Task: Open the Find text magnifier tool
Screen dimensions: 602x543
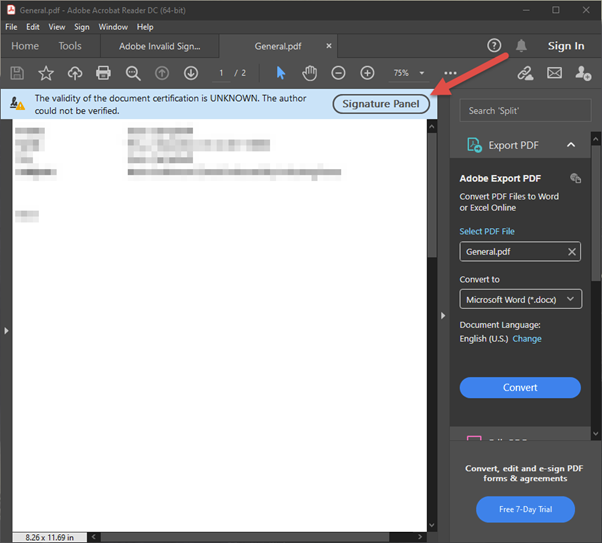Action: 133,73
